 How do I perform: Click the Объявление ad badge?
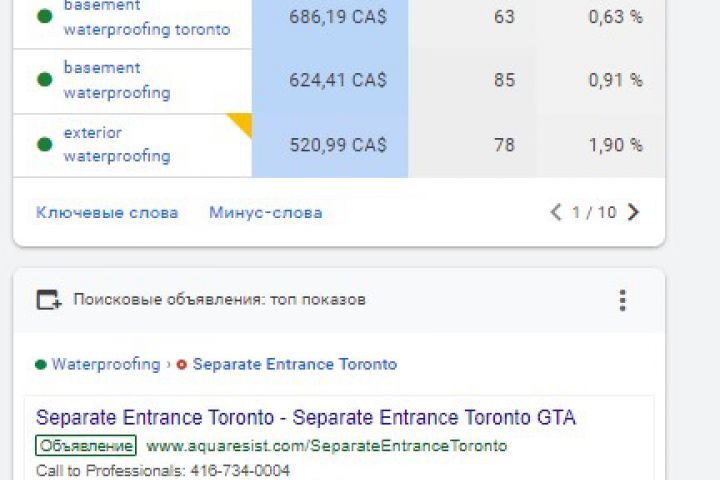[x=86, y=445]
